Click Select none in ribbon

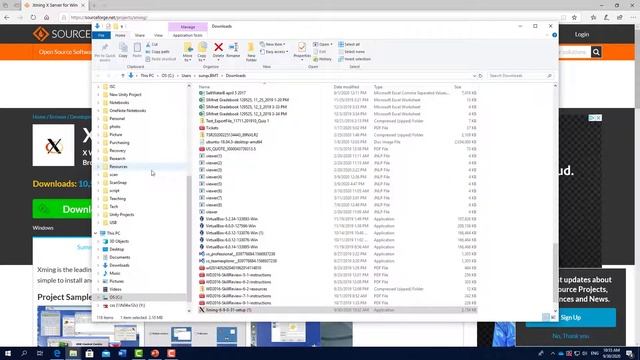351,52
